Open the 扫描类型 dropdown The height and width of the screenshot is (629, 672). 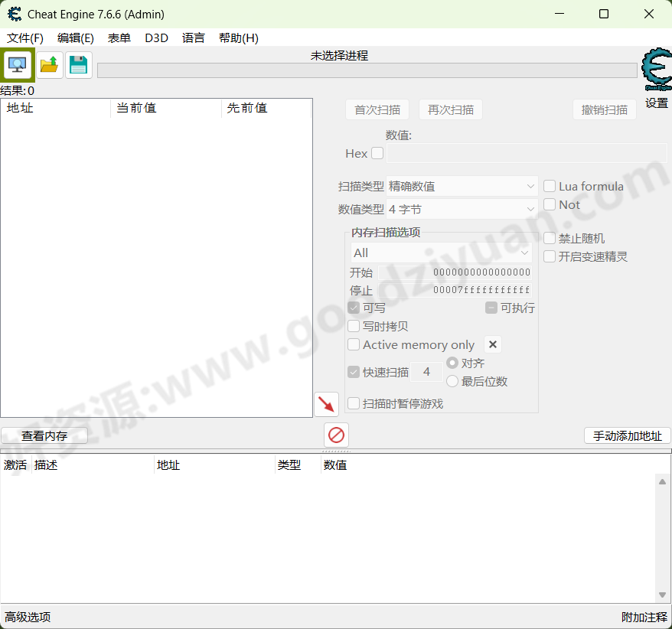[x=530, y=186]
